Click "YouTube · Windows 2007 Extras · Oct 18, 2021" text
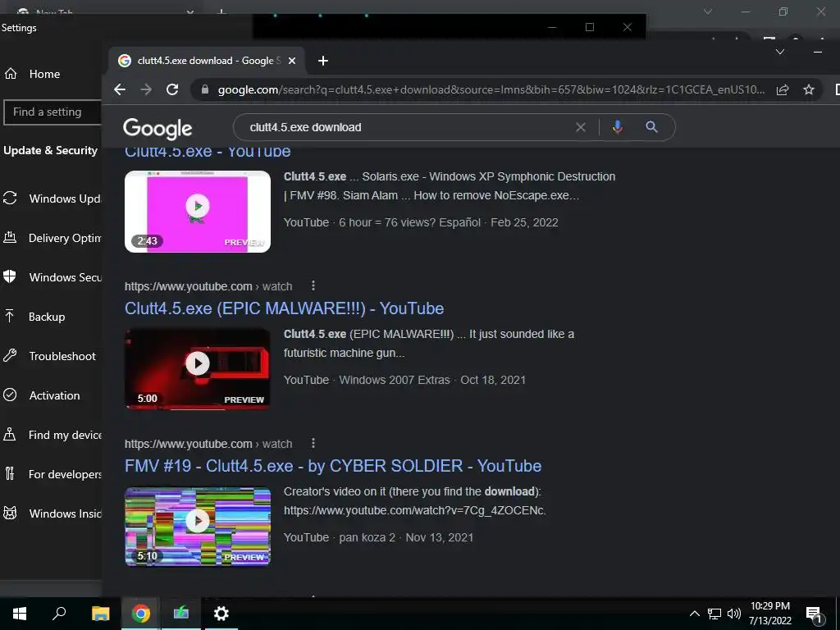The width and height of the screenshot is (840, 630). tap(404, 380)
